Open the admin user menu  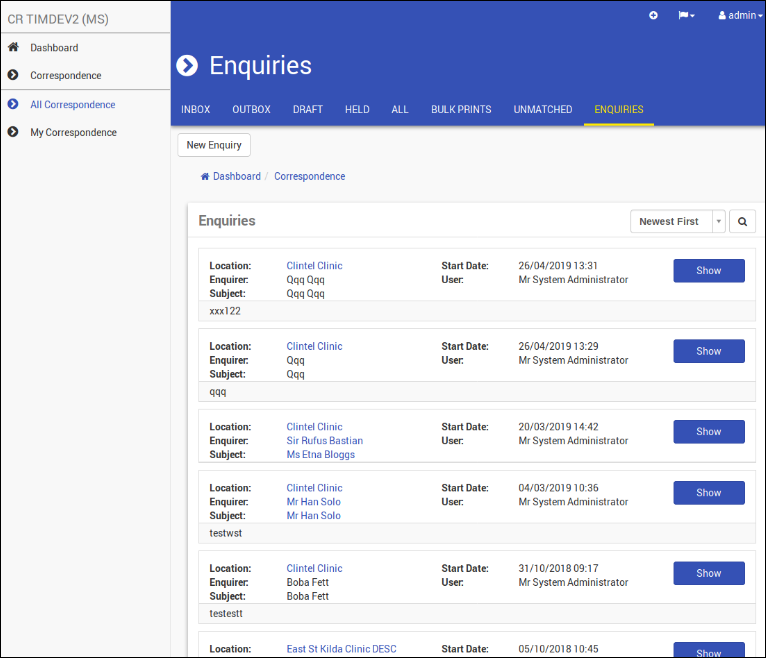click(740, 16)
